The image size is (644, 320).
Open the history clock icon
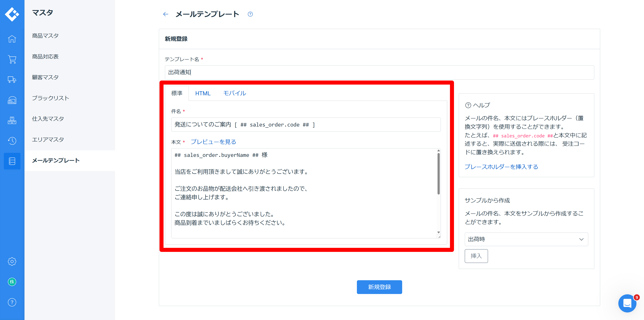pyautogui.click(x=12, y=141)
